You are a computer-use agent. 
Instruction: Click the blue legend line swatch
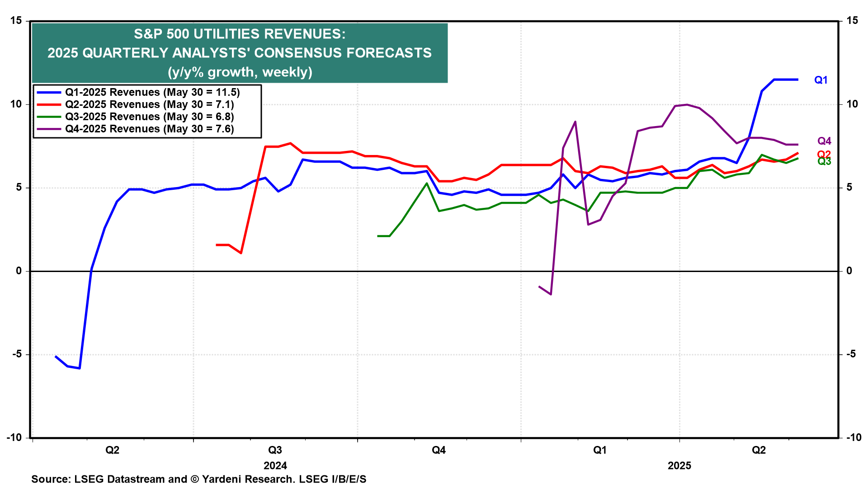(49, 92)
